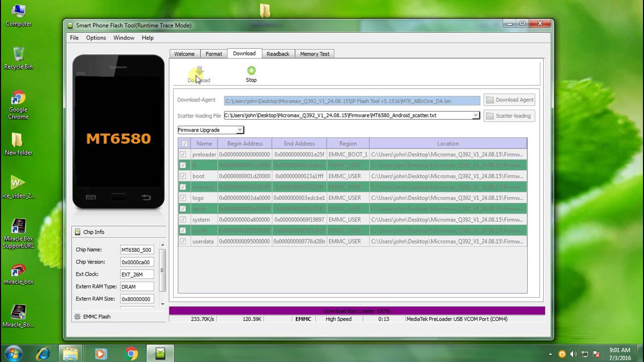Open the Window menu

coord(124,38)
